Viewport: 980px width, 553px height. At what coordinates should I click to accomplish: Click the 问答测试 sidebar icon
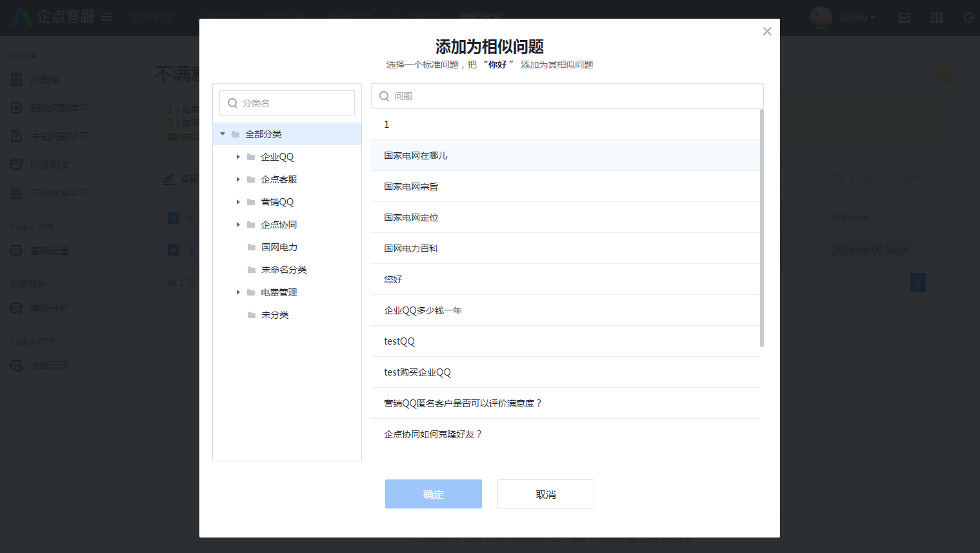pos(17,165)
